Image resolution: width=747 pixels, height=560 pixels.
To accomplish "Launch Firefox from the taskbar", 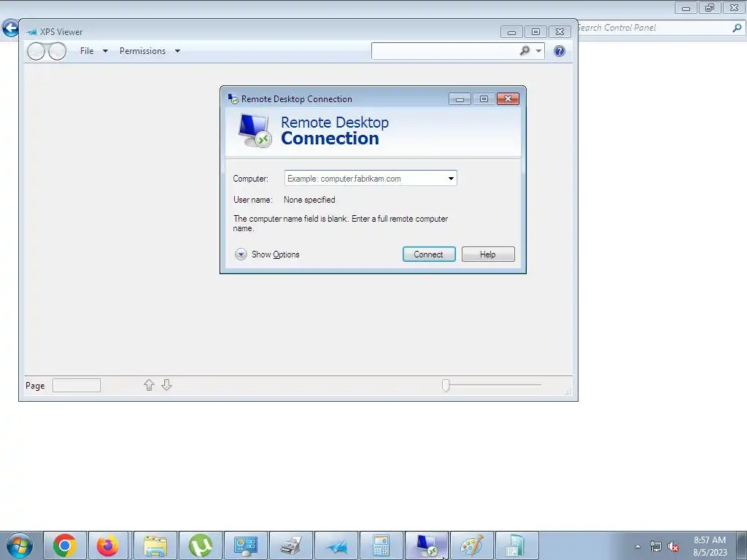I will click(108, 545).
